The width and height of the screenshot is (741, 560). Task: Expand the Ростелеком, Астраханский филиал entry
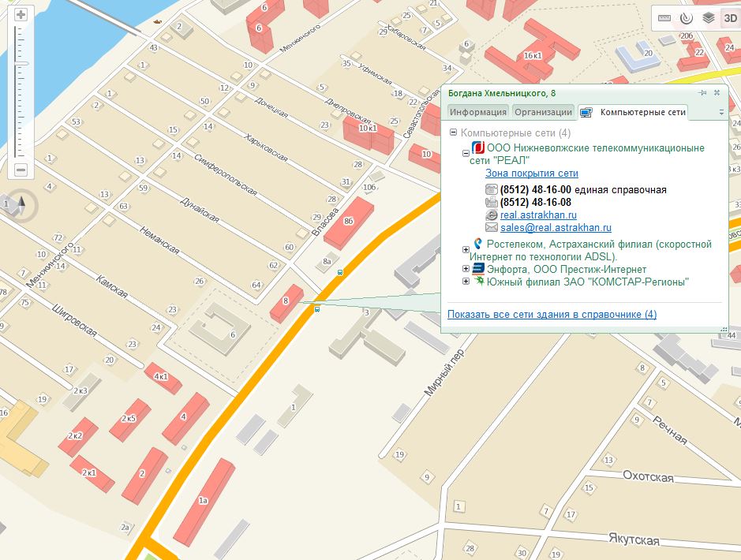(466, 249)
